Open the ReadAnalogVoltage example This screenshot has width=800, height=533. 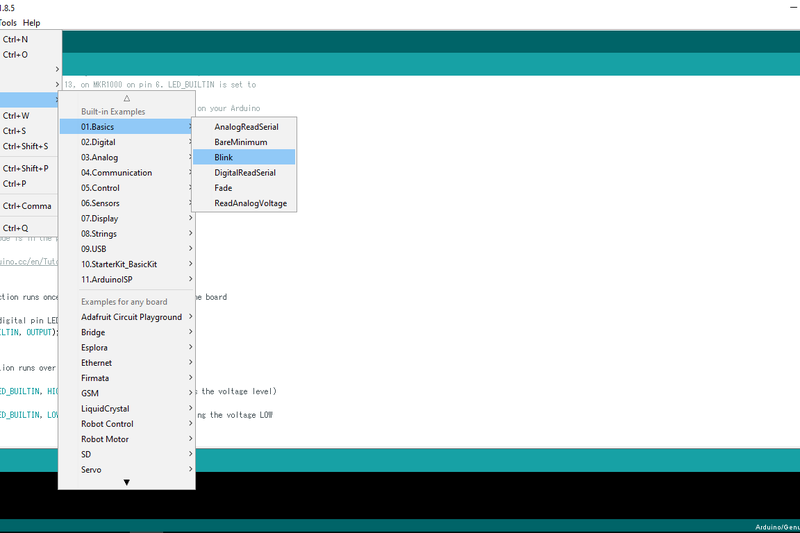point(244,203)
